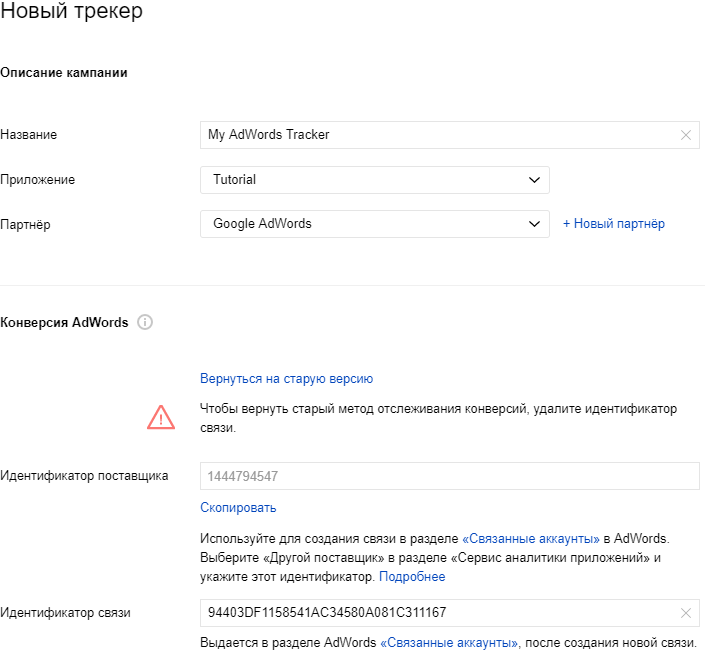The width and height of the screenshot is (705, 653).
Task: Focus the Название field with My AdWords Tracker
Action: 450,135
